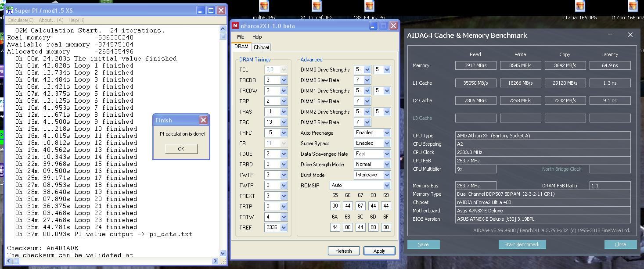
Task: Close the Finish dialog with X
Action: (x=203, y=120)
